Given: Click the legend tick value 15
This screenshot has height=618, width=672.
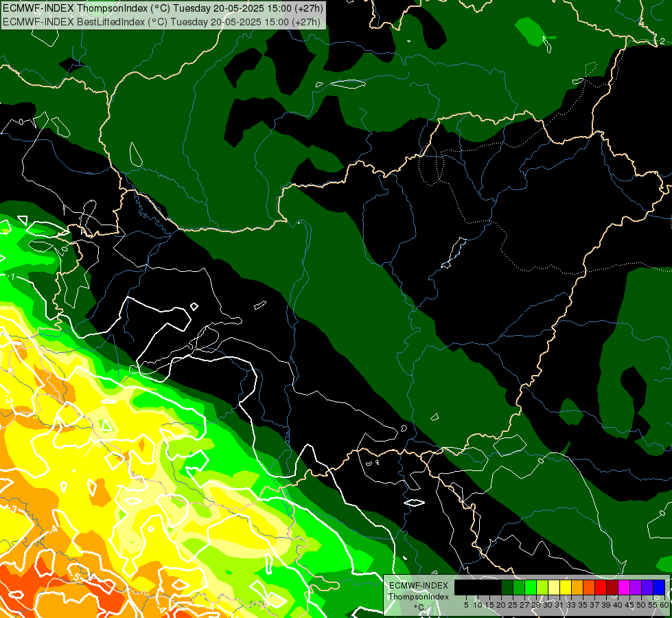Looking at the screenshot, I should click(x=489, y=605).
